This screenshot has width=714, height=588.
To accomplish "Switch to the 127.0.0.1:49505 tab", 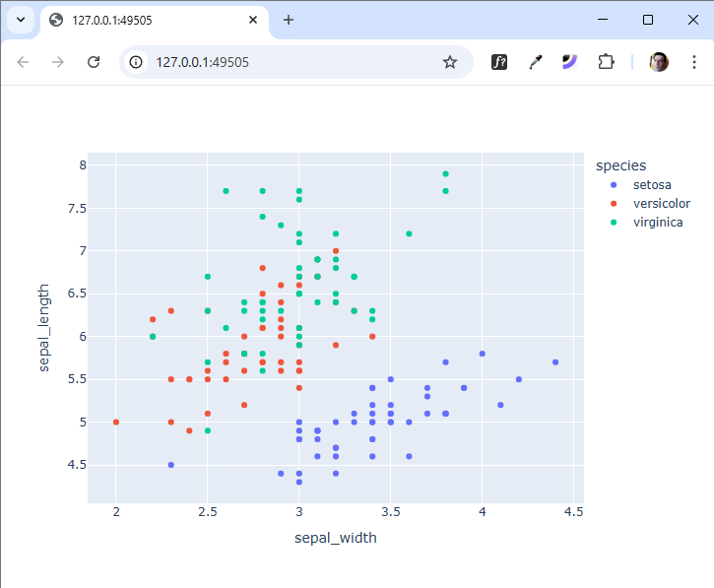I will click(x=148, y=20).
